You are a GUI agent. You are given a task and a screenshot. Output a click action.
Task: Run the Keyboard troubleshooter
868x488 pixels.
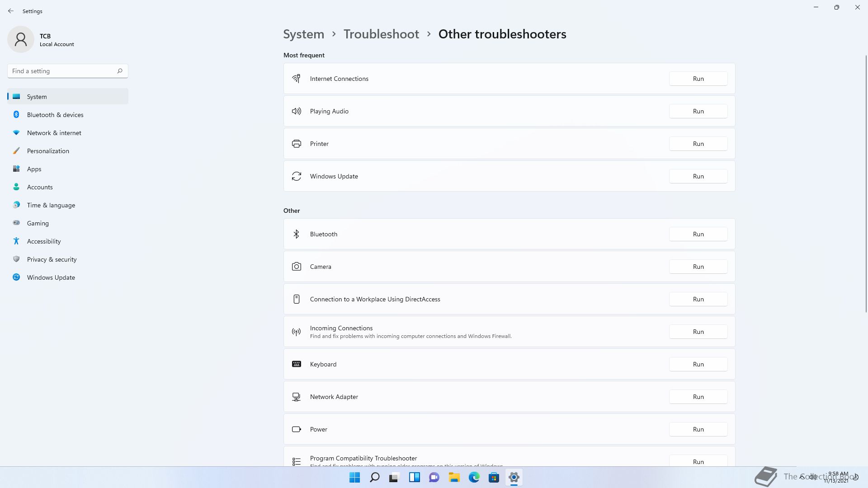coord(698,364)
